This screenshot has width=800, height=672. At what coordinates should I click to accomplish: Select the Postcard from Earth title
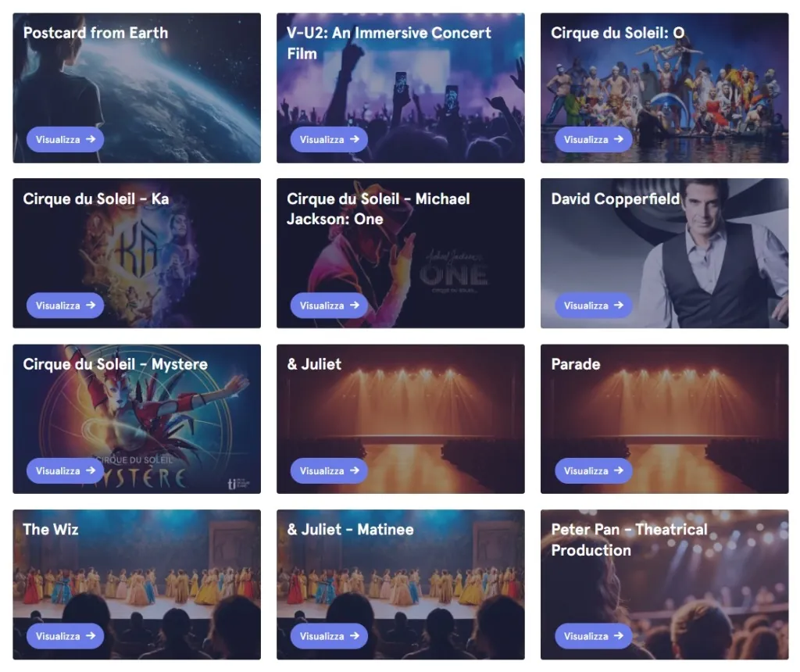(95, 33)
